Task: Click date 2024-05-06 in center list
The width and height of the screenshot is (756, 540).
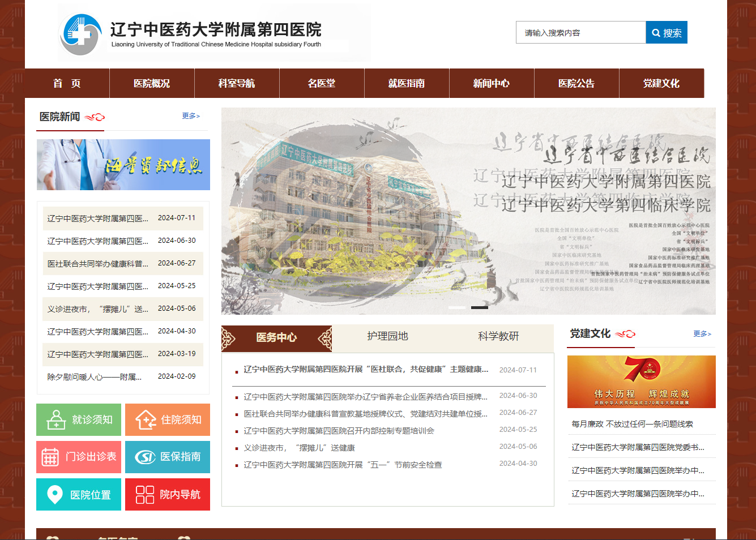Action: coord(518,447)
